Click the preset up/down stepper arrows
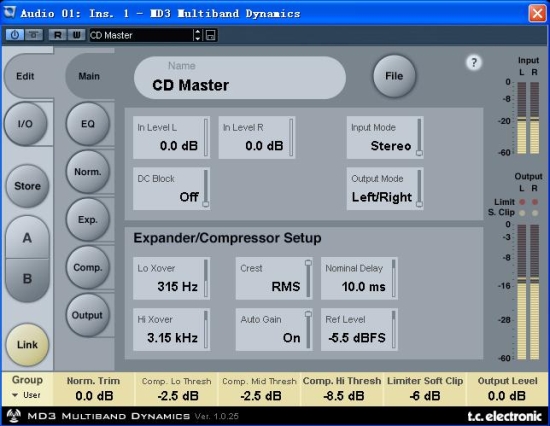 point(197,35)
